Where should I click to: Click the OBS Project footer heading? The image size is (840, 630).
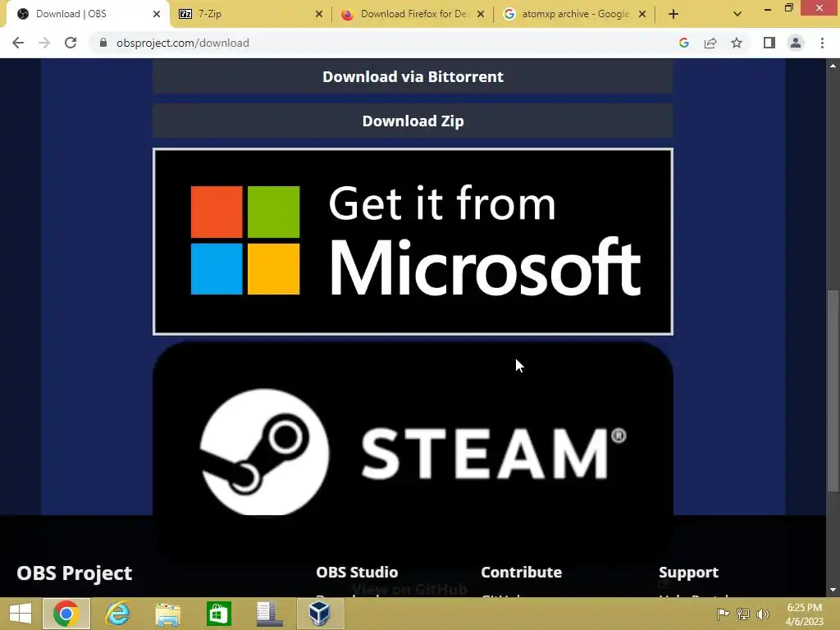[74, 573]
